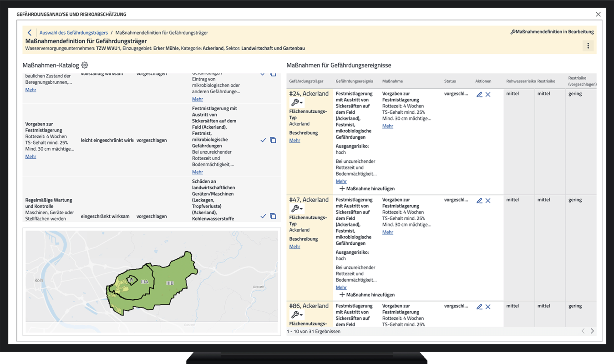Click the Restrisiko (vorgeschlagen) column header

point(582,81)
